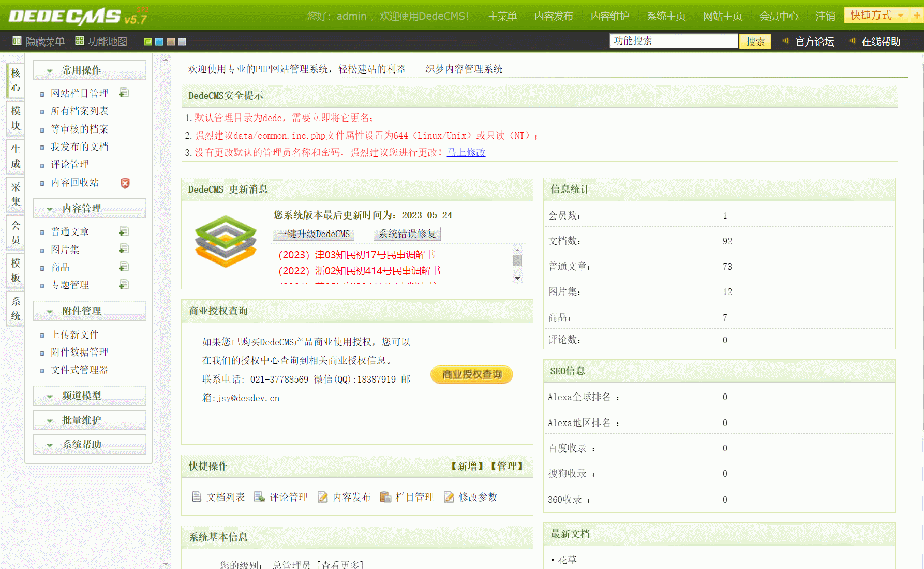
Task: Click the 一键升级DedeCMS button
Action: point(314,234)
